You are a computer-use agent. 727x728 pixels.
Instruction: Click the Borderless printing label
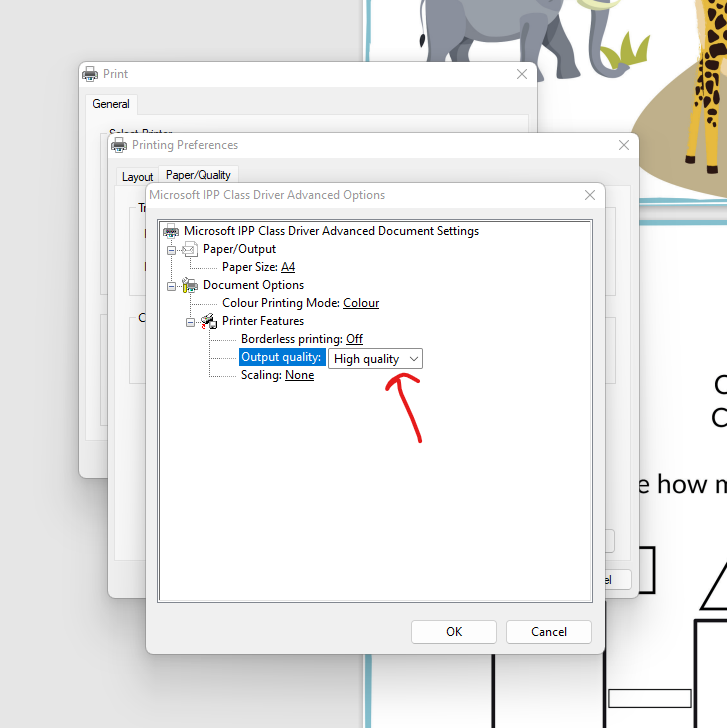point(292,339)
